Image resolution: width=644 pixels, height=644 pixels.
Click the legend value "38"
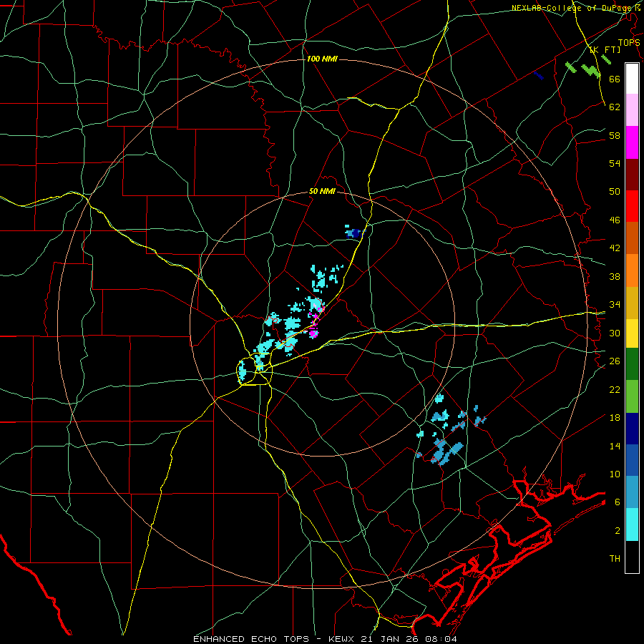[615, 276]
